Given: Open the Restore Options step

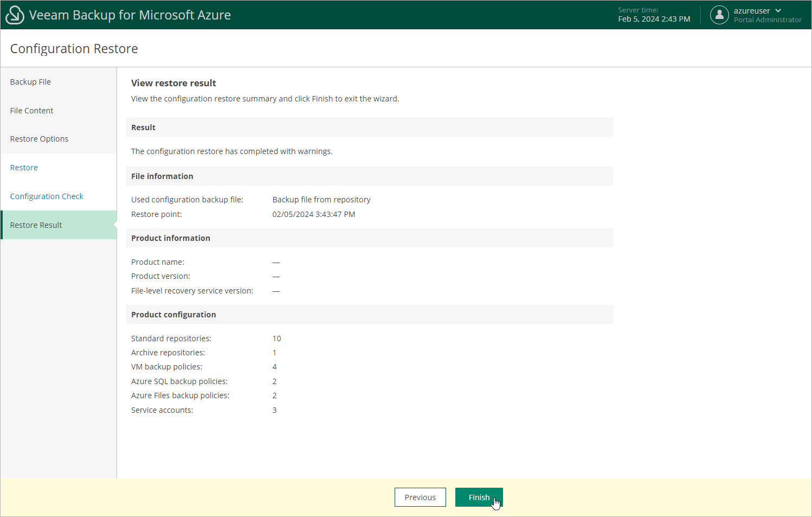Looking at the screenshot, I should pyautogui.click(x=59, y=139).
